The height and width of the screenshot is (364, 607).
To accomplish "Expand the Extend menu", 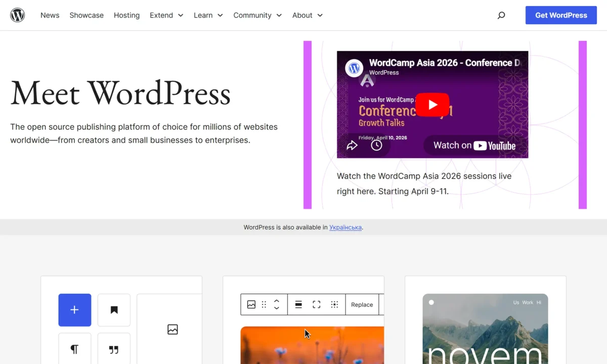I will tap(166, 15).
